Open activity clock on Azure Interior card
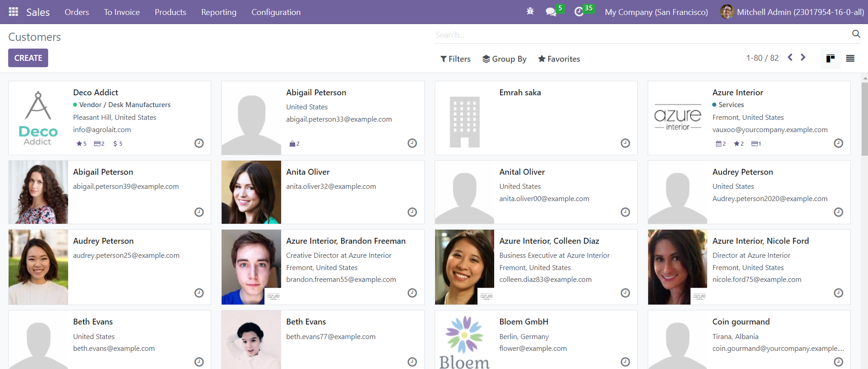Screen dimensions: 868x369 pyautogui.click(x=838, y=143)
